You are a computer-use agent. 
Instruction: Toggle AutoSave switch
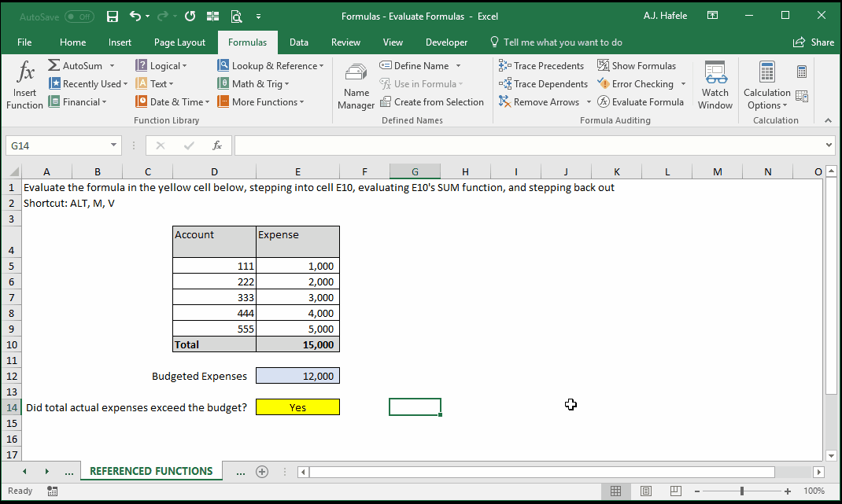point(79,17)
